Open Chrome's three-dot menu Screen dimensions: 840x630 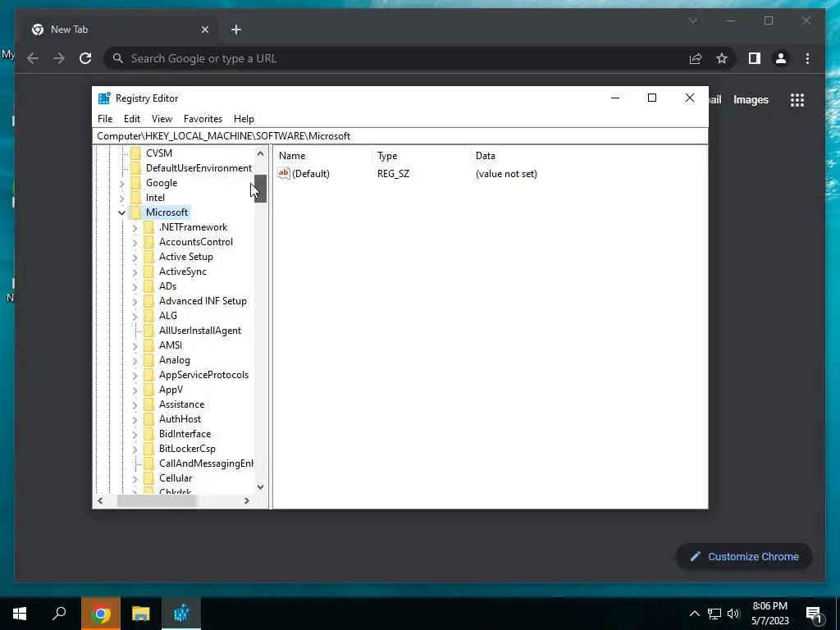(x=807, y=58)
